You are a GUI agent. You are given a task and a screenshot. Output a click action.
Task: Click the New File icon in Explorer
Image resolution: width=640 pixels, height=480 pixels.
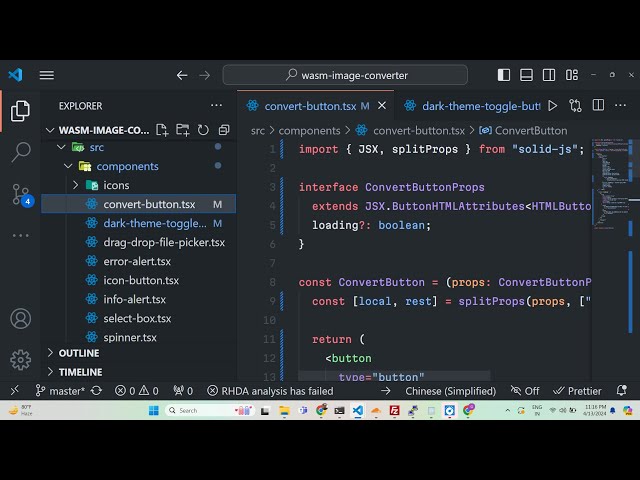(163, 130)
